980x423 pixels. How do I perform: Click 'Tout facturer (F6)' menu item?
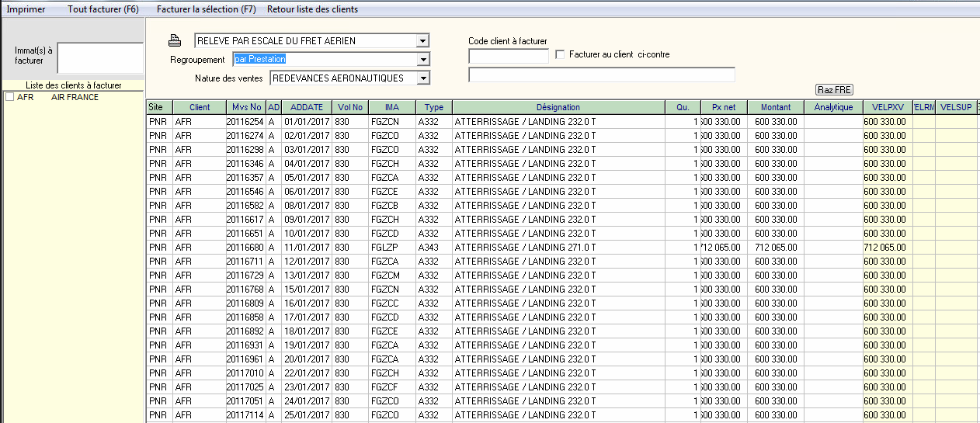pos(103,9)
